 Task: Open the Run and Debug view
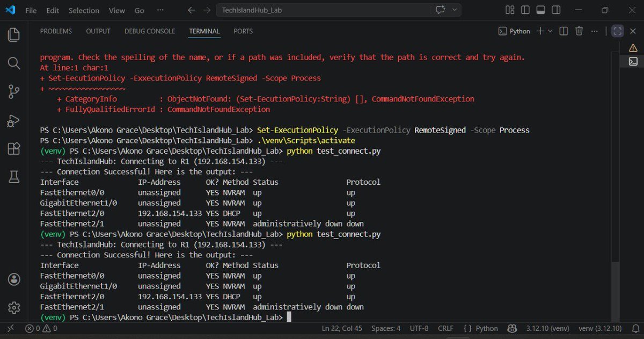click(x=14, y=121)
